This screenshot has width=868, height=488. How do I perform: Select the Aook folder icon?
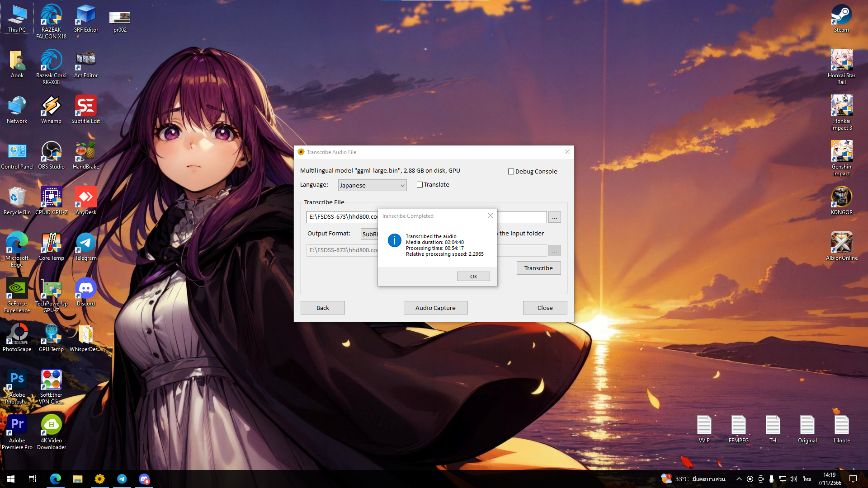coord(17,64)
